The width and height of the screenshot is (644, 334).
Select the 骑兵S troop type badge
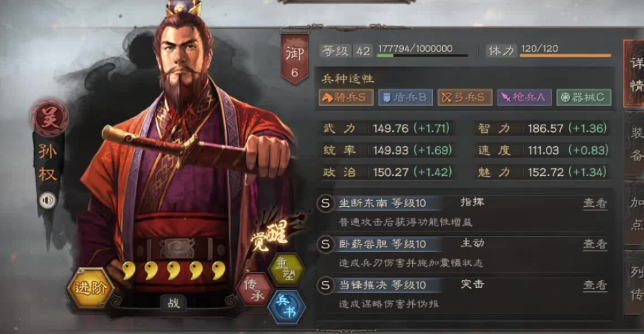point(346,97)
